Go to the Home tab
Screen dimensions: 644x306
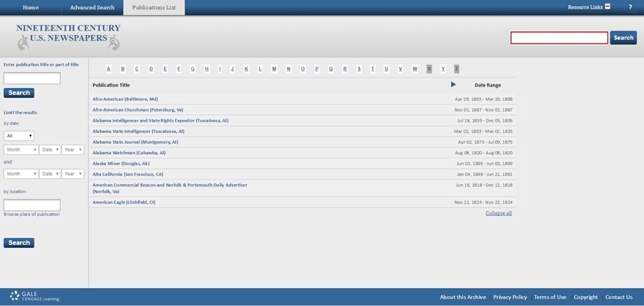pyautogui.click(x=30, y=7)
